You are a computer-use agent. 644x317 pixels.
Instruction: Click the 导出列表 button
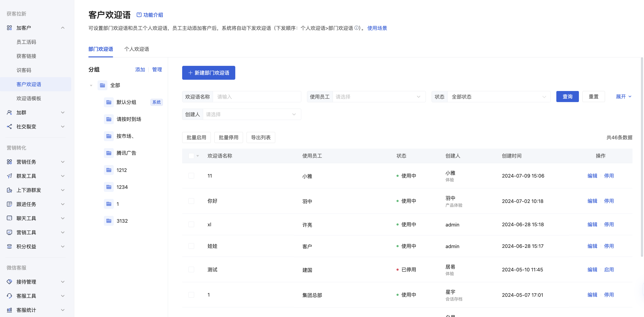pyautogui.click(x=261, y=137)
